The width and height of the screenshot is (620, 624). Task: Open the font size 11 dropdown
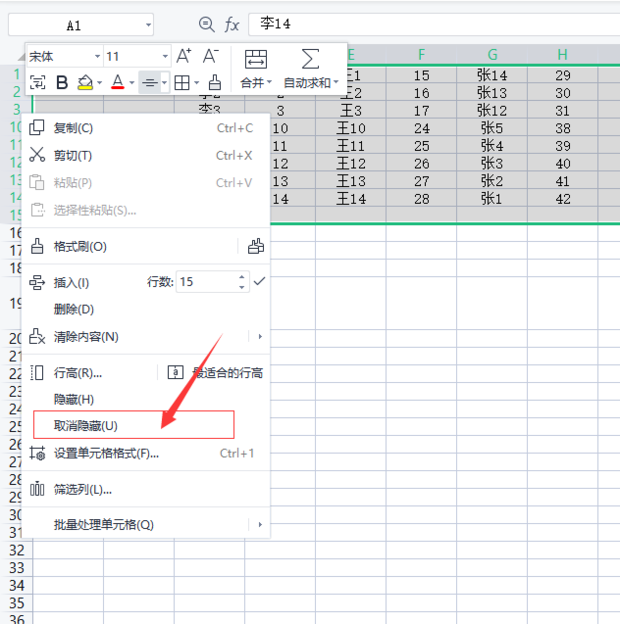[164, 57]
